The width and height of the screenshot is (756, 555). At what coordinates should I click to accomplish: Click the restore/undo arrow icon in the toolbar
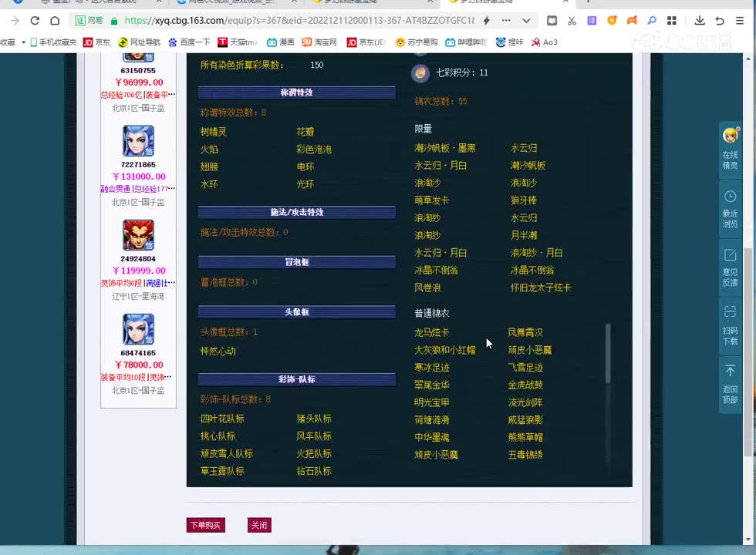tap(719, 22)
